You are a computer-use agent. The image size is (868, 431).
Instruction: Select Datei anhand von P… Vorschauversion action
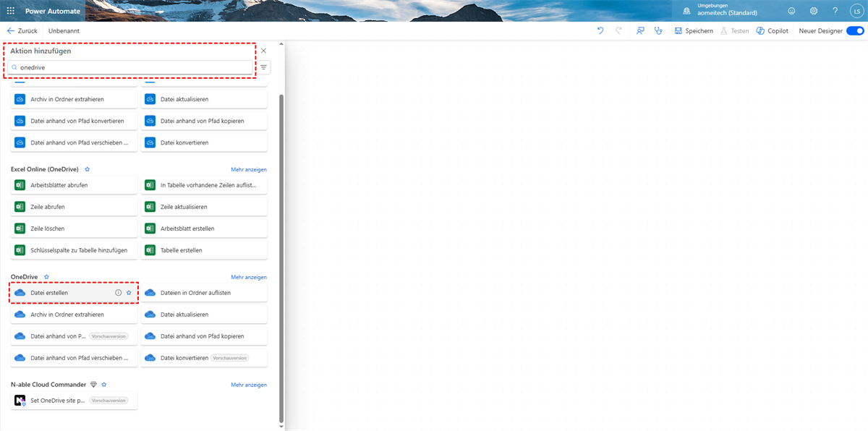74,336
